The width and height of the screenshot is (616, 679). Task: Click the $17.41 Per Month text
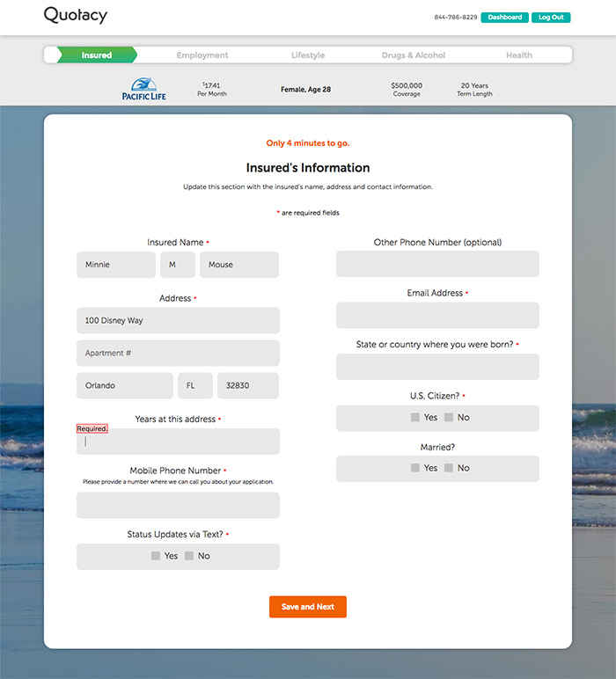tap(212, 89)
